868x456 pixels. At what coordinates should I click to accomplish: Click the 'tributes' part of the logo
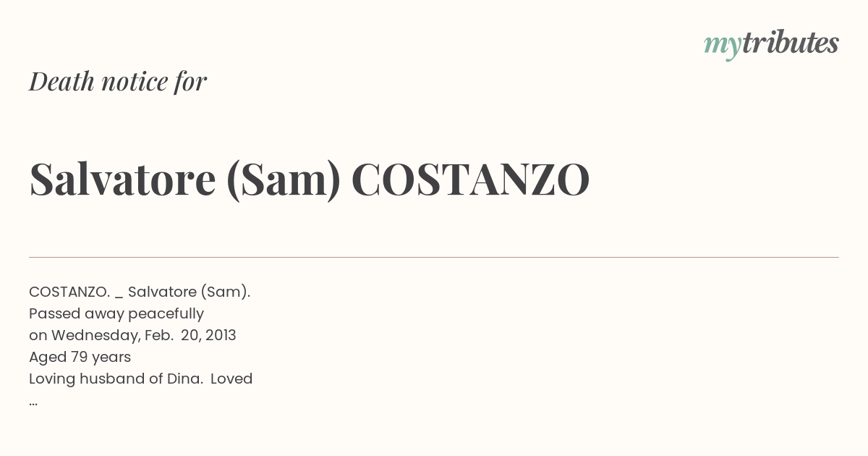tap(790, 43)
